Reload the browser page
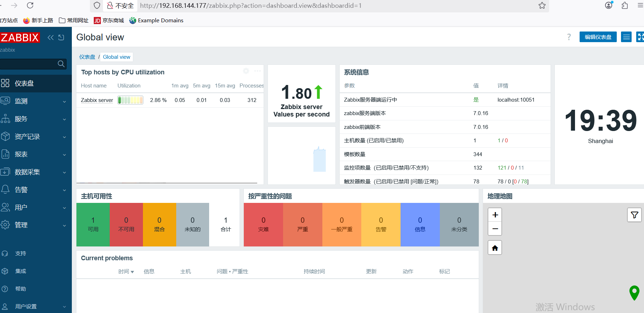This screenshot has height=313, width=644. coord(30,5)
